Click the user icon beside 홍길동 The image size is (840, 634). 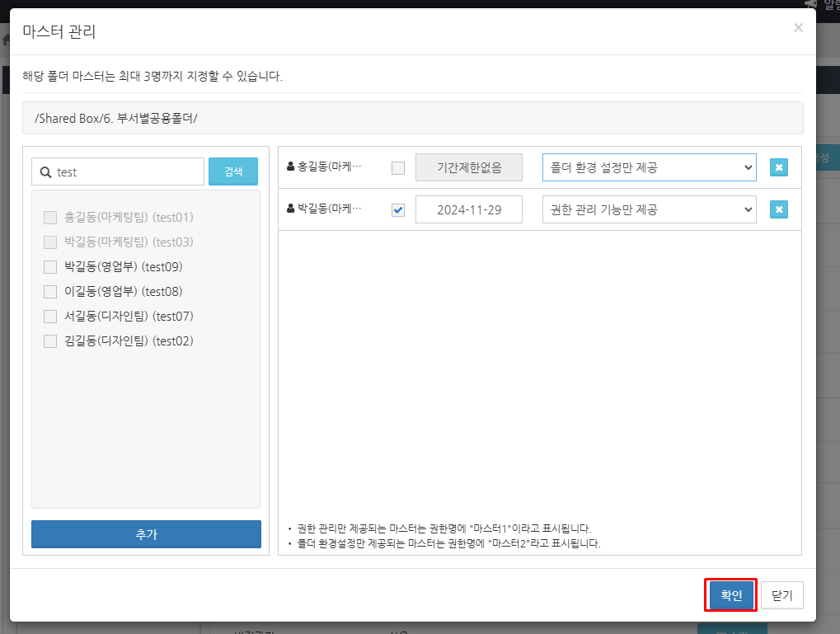click(x=291, y=167)
